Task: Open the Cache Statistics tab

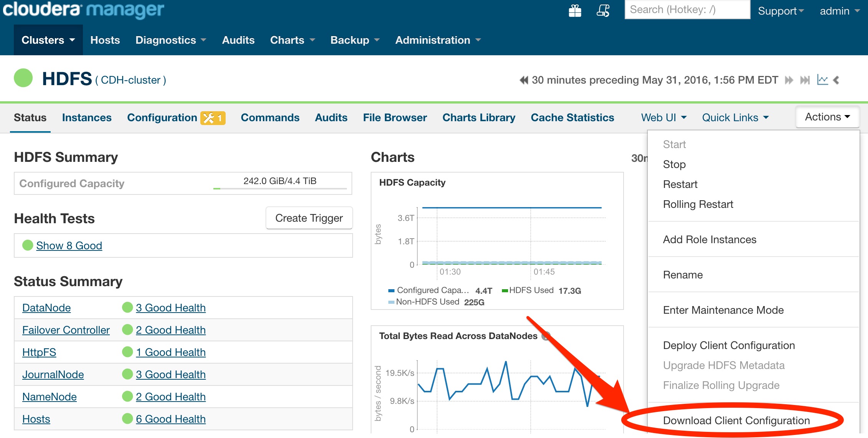Action: click(x=573, y=117)
